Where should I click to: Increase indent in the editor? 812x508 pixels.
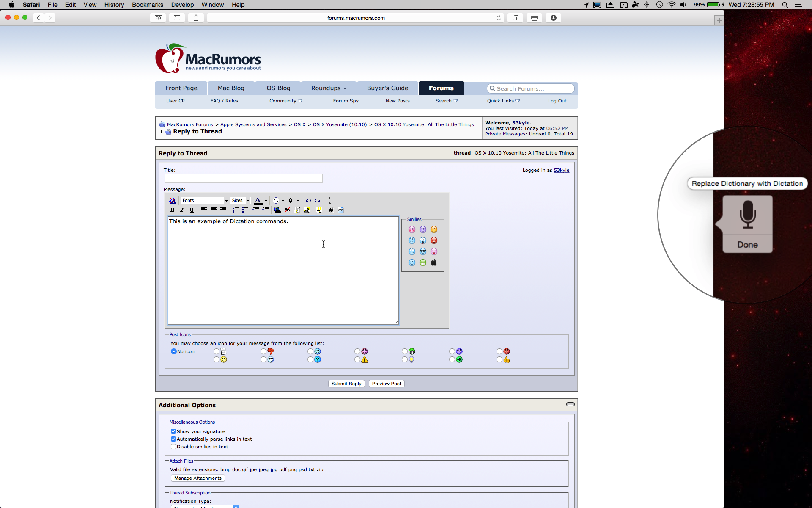pos(265,210)
